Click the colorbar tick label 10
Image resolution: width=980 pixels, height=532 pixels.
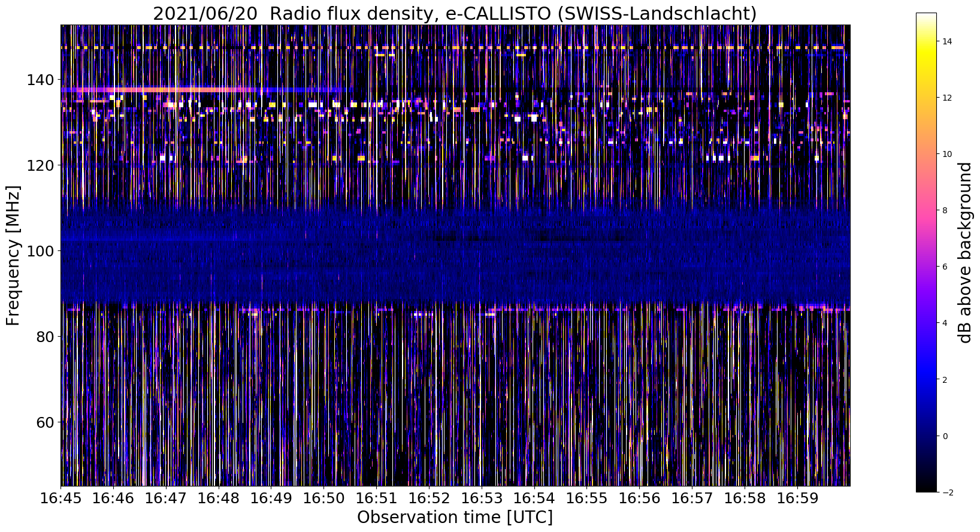948,154
